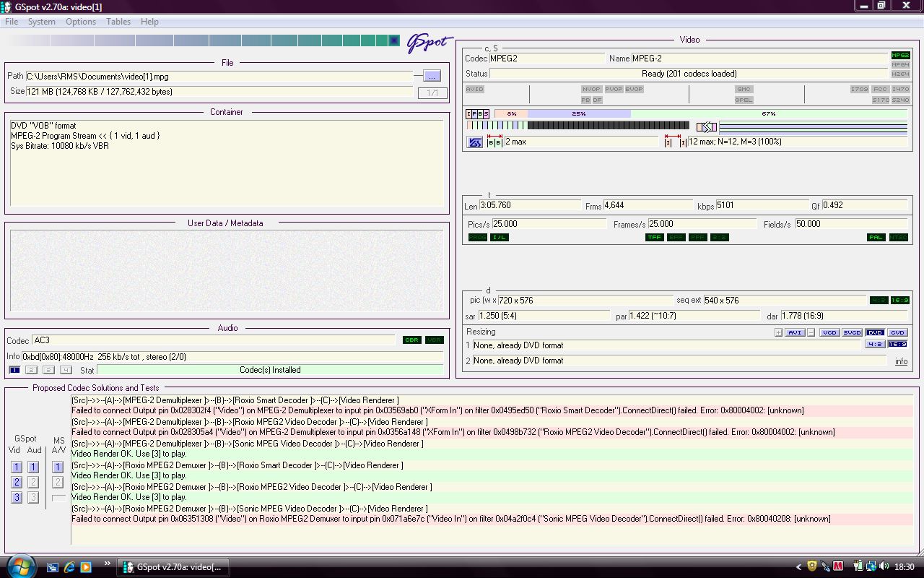
Task: Select the SVCD resizing format
Action: point(853,332)
